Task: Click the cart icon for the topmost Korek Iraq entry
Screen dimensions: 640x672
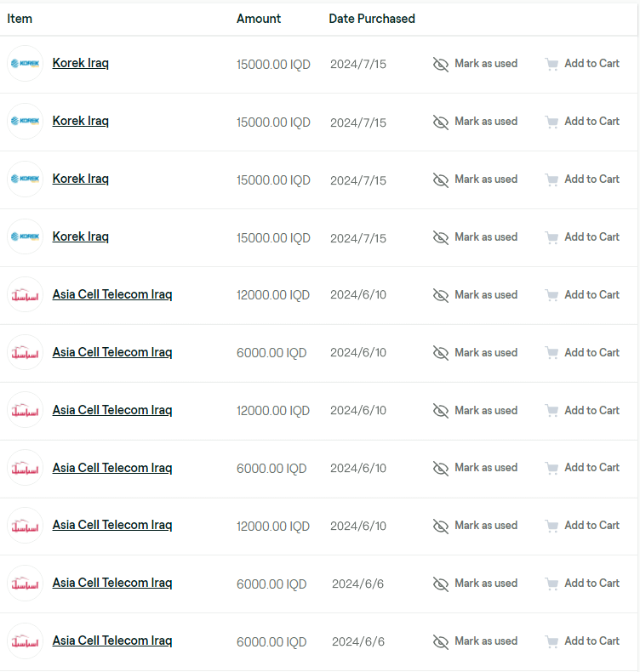Action: pyautogui.click(x=551, y=64)
